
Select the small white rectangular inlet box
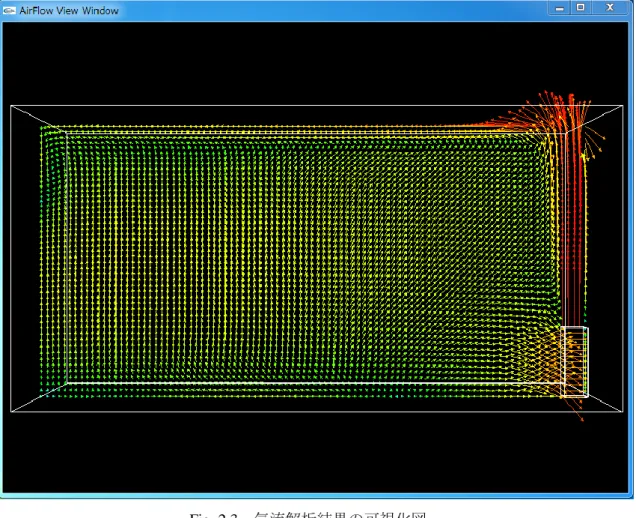[x=574, y=361]
